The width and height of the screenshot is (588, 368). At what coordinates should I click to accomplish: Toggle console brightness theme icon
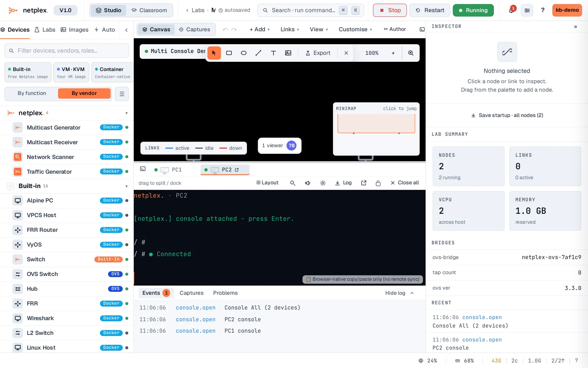pyautogui.click(x=323, y=183)
